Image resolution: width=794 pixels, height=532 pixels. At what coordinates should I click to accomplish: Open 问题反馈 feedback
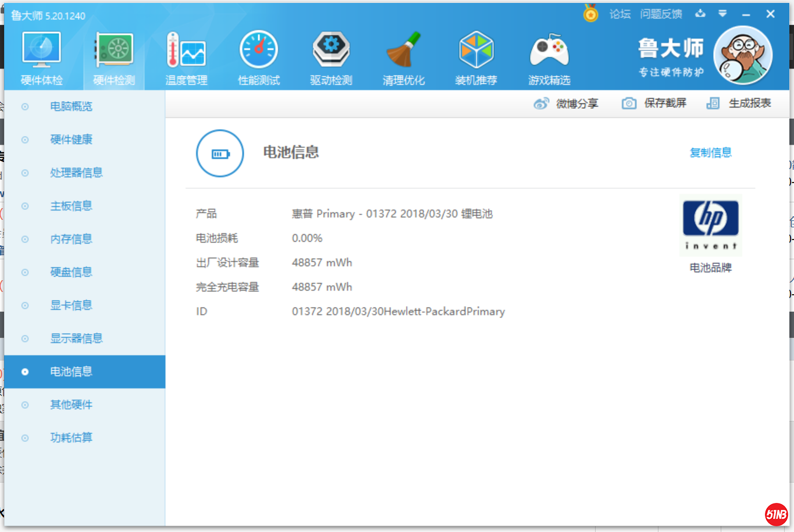point(661,14)
